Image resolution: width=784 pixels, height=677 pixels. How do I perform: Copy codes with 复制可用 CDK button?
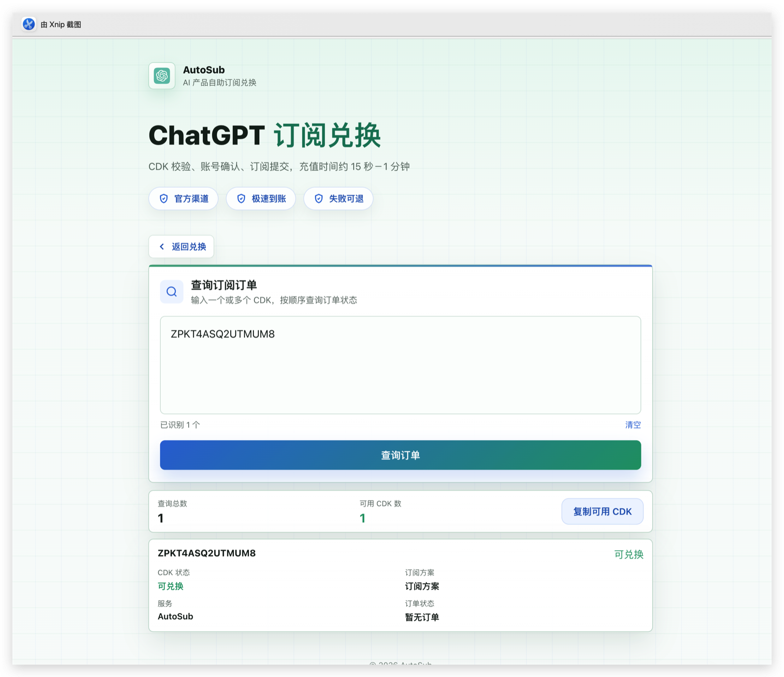(x=602, y=511)
